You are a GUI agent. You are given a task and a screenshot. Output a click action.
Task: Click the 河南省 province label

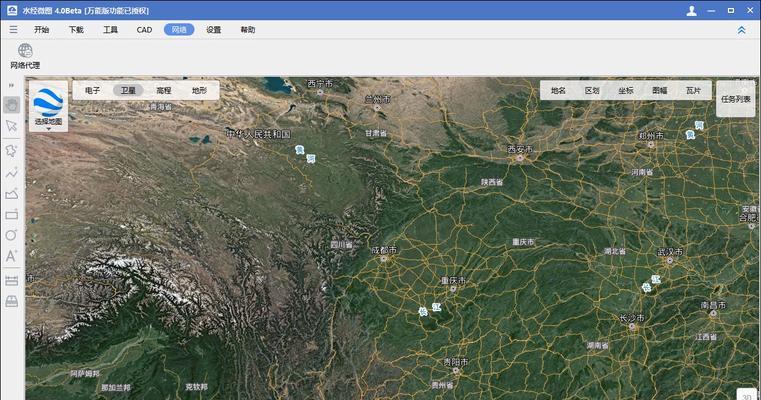tap(642, 172)
